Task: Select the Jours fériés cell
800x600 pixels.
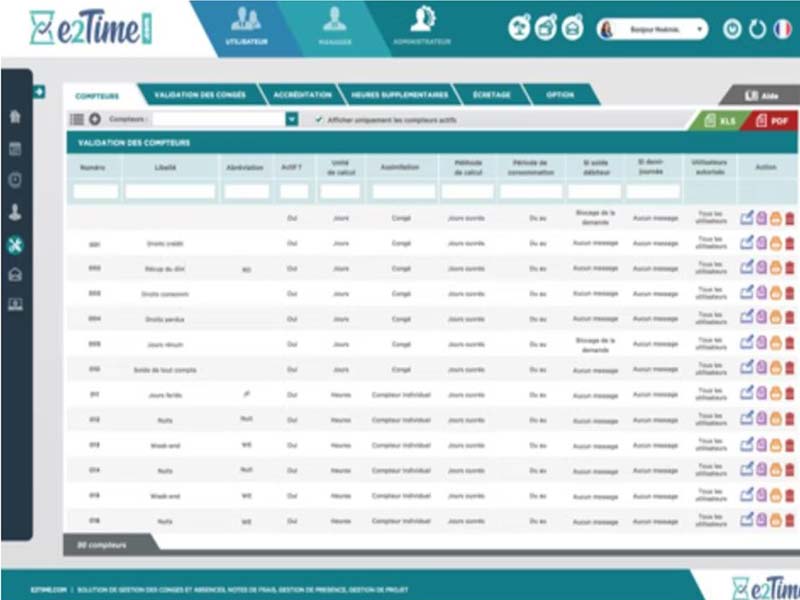Action: click(x=165, y=395)
